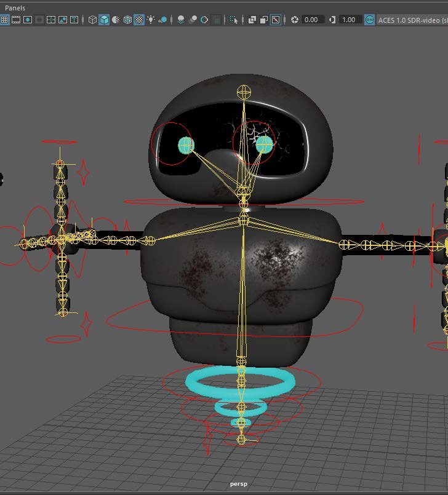Toggle the Field Chart icon
The image size is (448, 495).
51,20
